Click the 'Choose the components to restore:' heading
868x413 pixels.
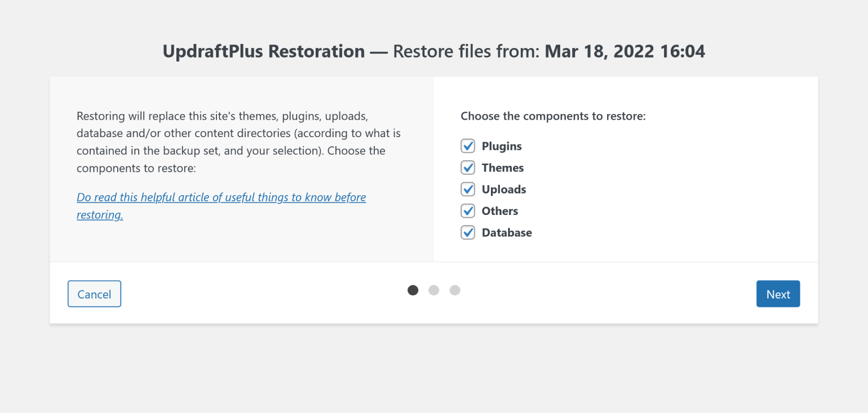553,116
